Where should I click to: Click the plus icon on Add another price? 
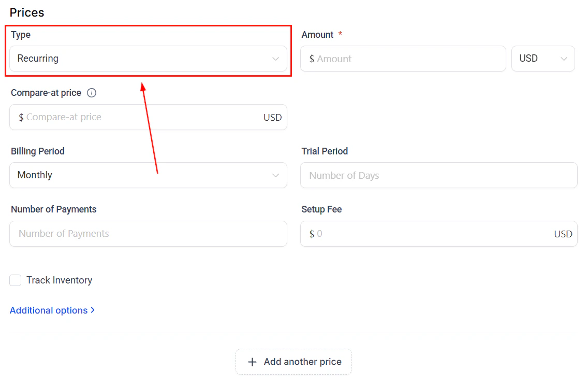[252, 362]
